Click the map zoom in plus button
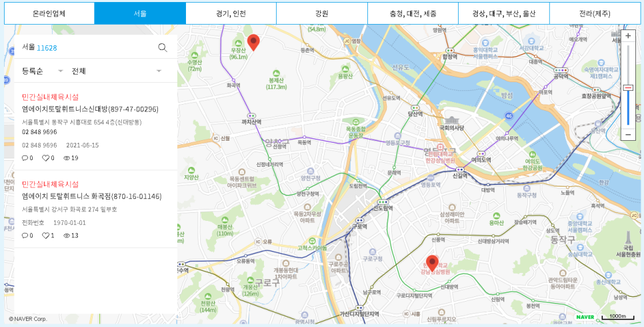The width and height of the screenshot is (644, 327). coord(628,36)
